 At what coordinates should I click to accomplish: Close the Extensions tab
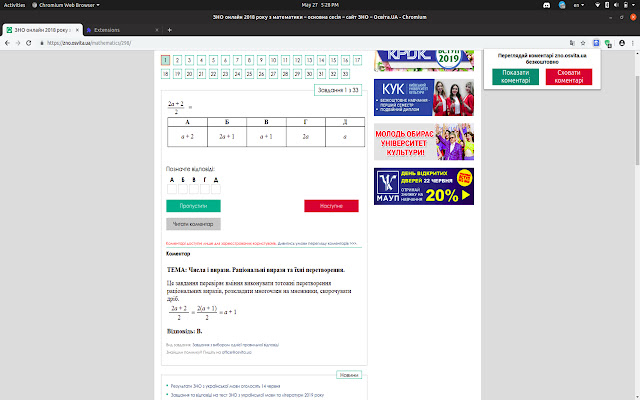pyautogui.click(x=157, y=30)
